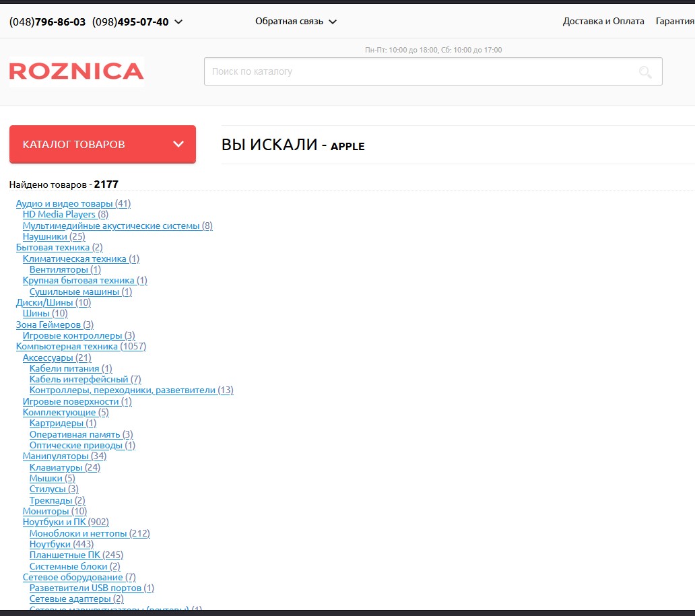Open the Обратная связь dropdown
695x616 pixels.
[296, 22]
